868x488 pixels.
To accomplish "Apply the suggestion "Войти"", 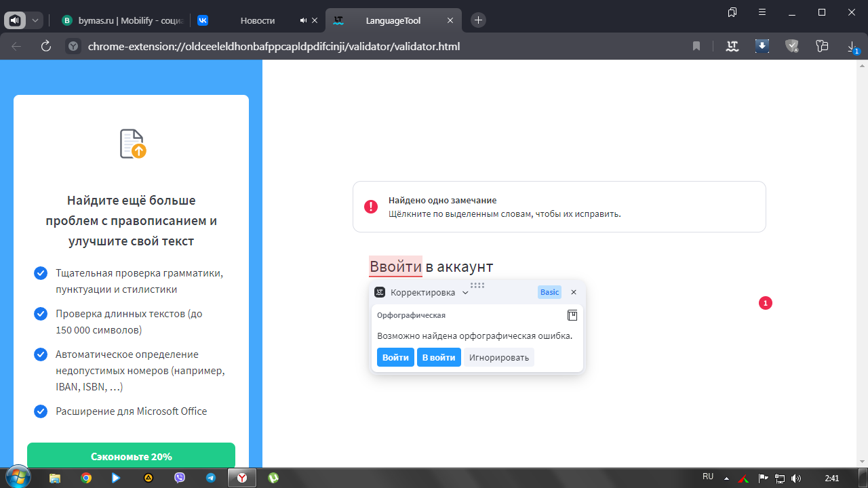I will [x=395, y=357].
